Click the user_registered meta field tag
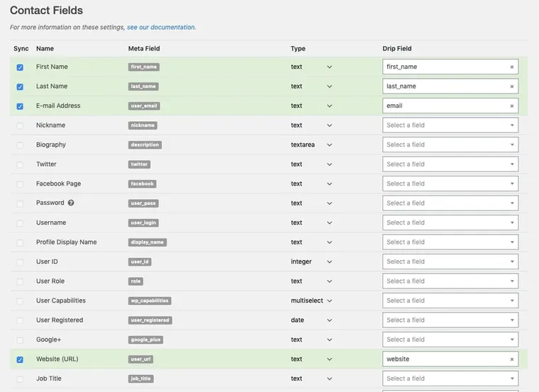539x392 pixels. pyautogui.click(x=150, y=320)
